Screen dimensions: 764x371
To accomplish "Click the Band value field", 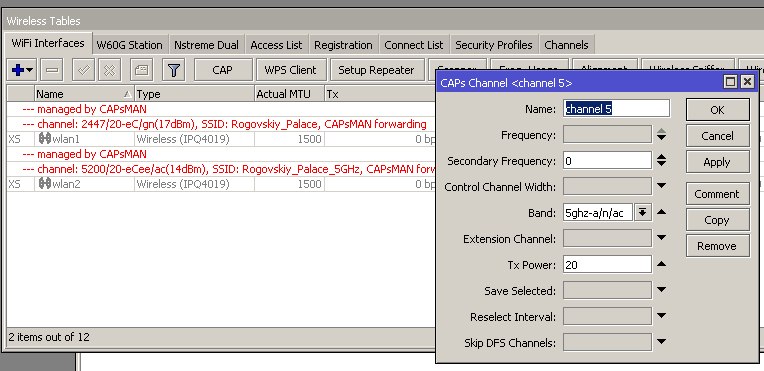I will pyautogui.click(x=598, y=213).
